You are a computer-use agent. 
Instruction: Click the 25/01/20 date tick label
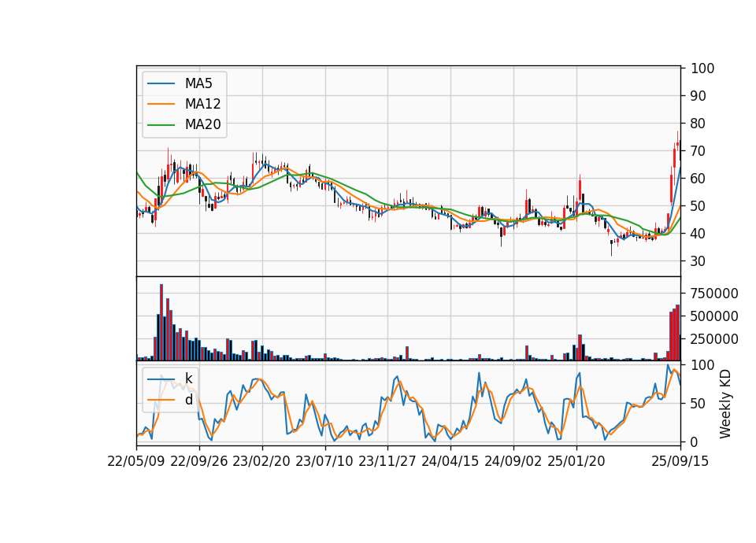click(576, 461)
